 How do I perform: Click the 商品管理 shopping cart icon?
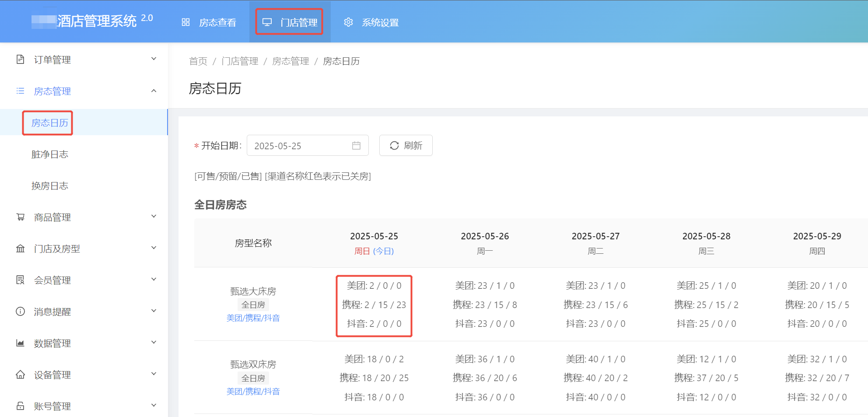[20, 217]
